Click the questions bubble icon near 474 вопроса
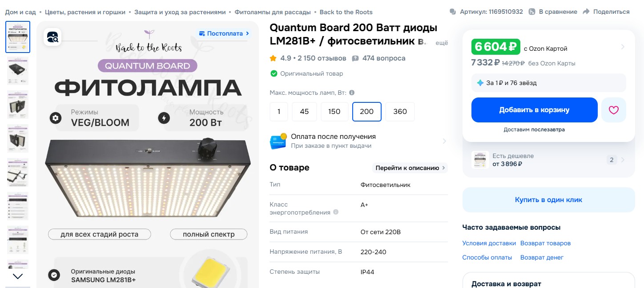The height and width of the screenshot is (288, 644). pos(355,58)
